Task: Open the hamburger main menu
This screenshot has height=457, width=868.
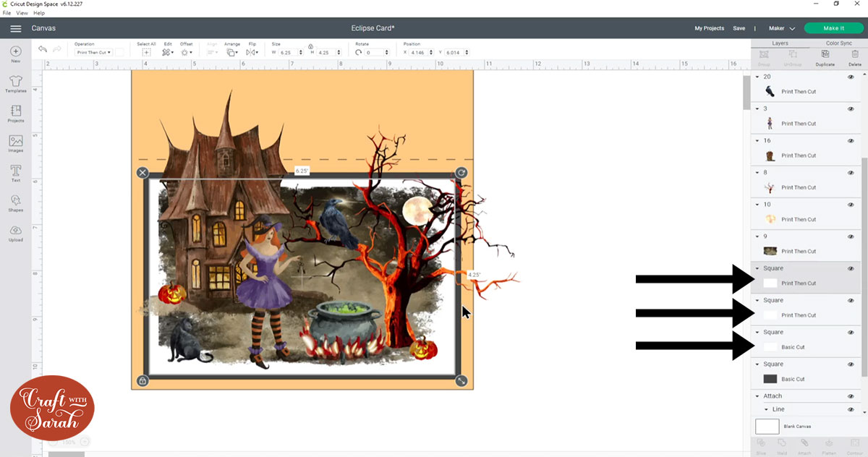Action: pos(15,28)
